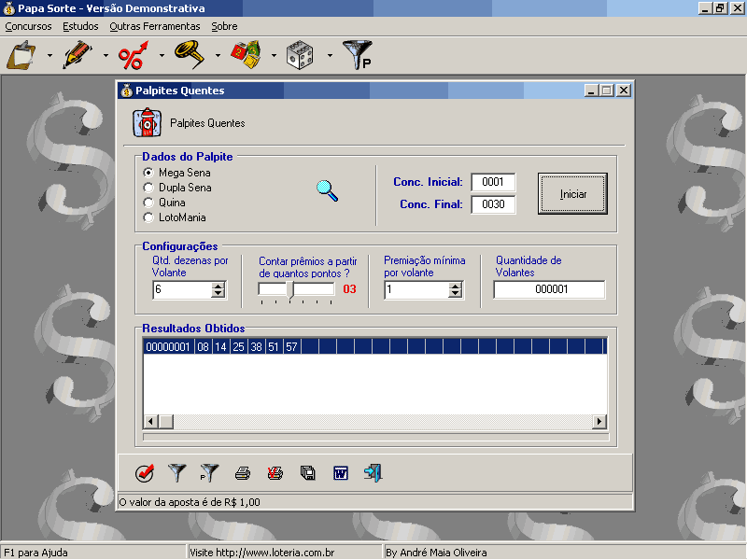Click the percent statistics toolbar icon
747x560 pixels.
pos(133,56)
